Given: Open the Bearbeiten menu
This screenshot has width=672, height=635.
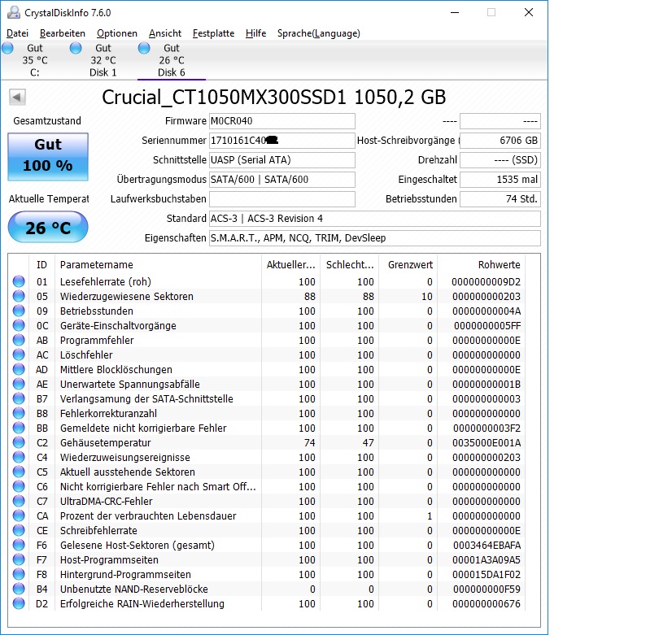Looking at the screenshot, I should pyautogui.click(x=63, y=33).
